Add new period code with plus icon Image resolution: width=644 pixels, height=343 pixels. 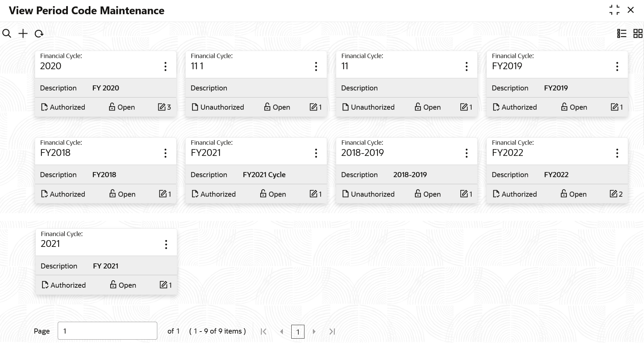pos(23,33)
